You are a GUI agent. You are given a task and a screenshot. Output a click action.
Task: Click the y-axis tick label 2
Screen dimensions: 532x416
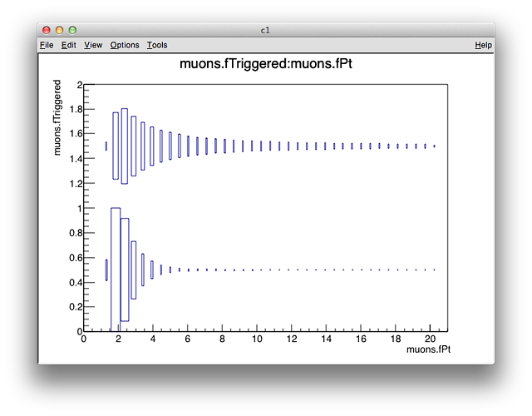point(79,85)
